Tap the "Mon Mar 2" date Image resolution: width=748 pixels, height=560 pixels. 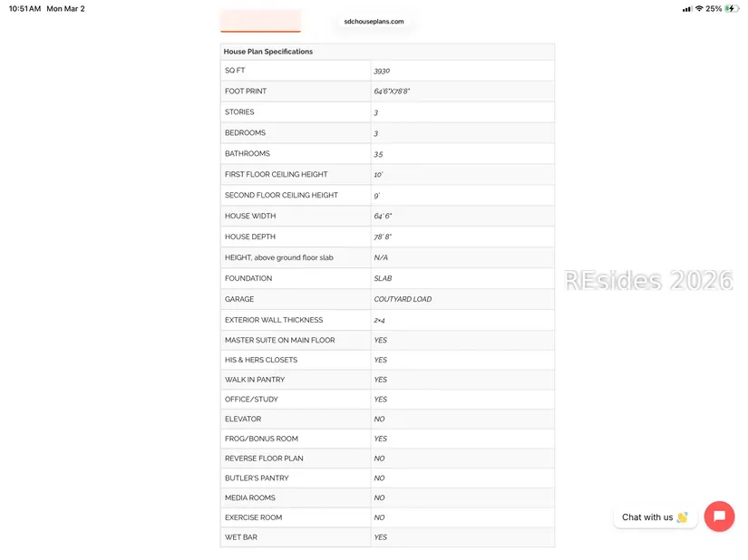[65, 9]
